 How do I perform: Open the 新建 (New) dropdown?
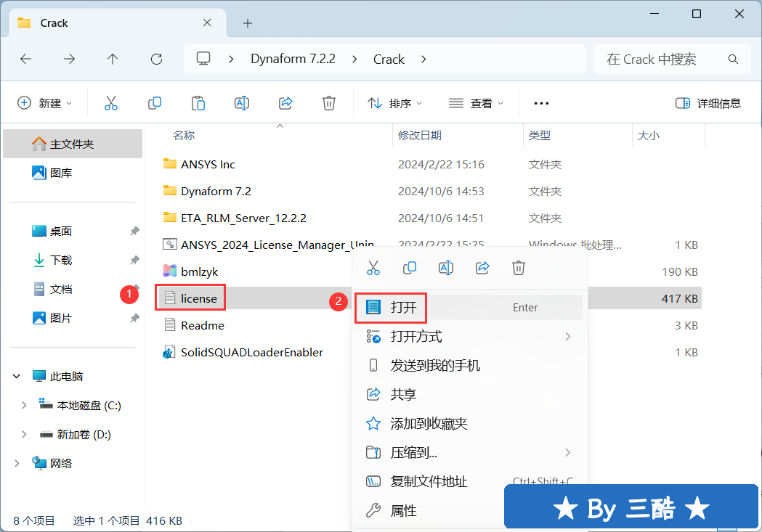(45, 103)
